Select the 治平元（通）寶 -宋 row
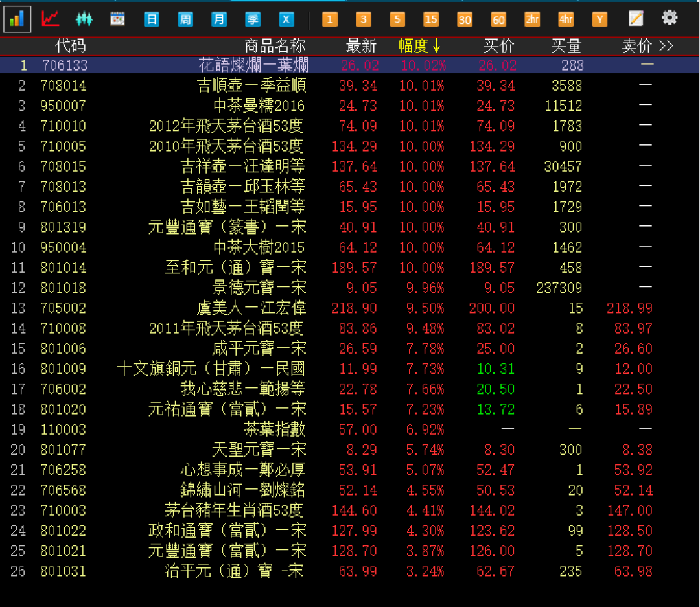 point(349,571)
